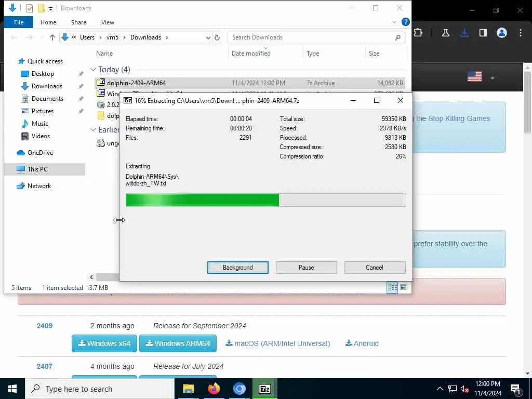Open Firefox from taskbar
Screen dimensions: 532x399
click(214, 389)
